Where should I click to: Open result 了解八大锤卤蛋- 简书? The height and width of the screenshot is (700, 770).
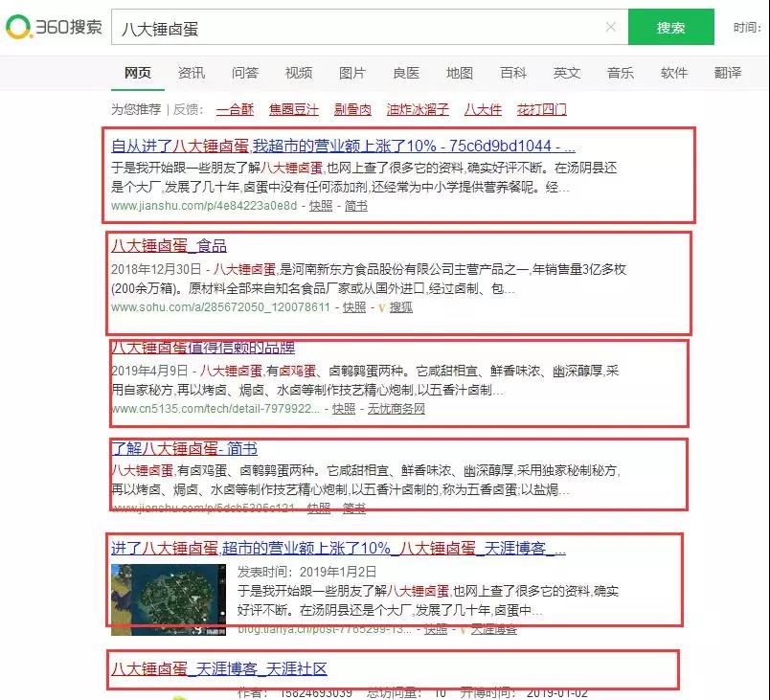pos(184,448)
